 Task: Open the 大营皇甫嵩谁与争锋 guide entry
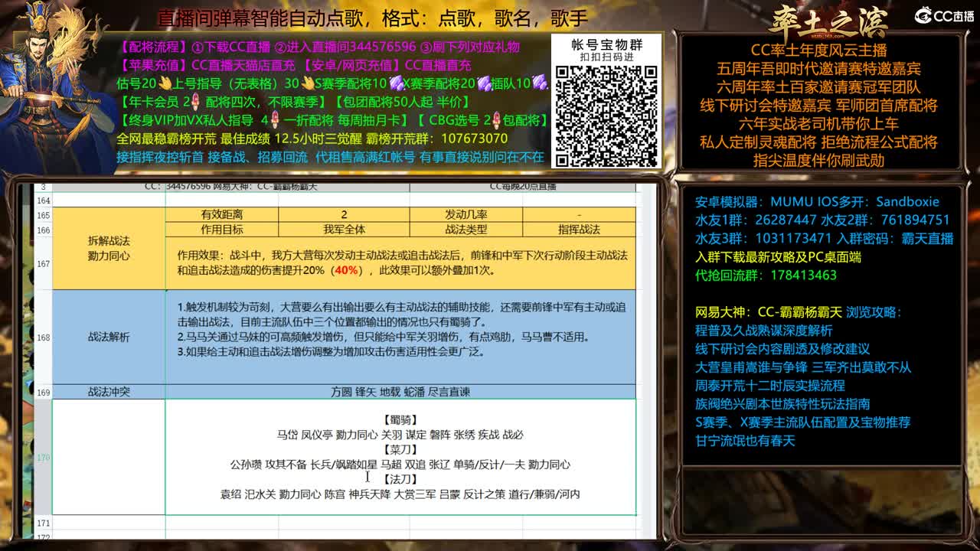(x=803, y=367)
